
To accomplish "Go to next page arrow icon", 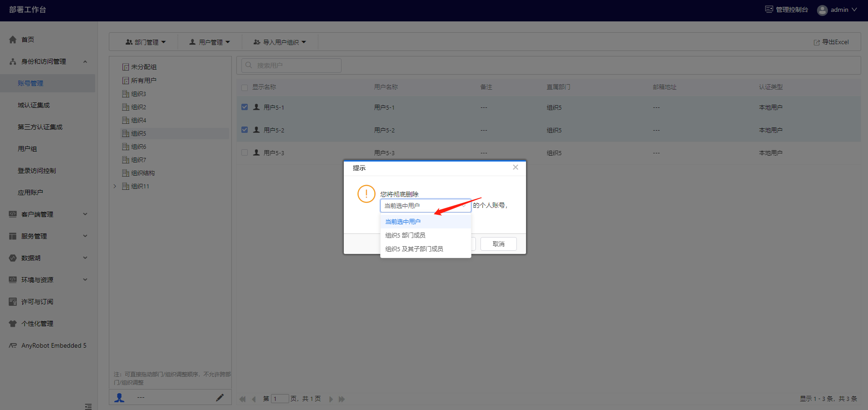I will (x=331, y=399).
